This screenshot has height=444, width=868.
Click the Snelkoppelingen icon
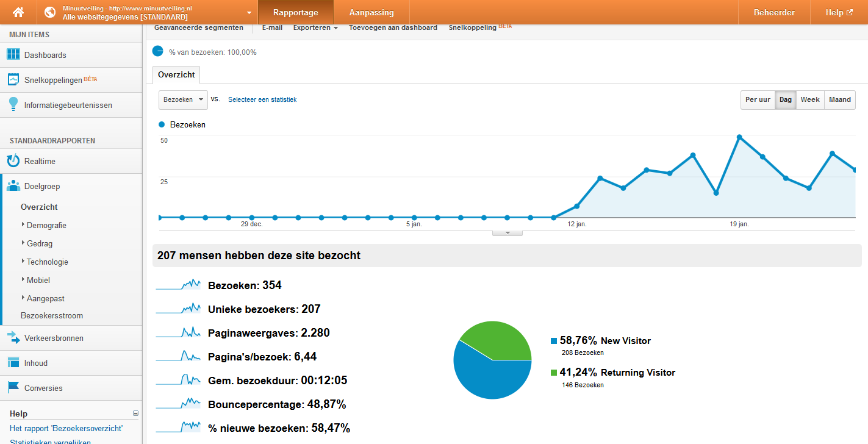[x=13, y=80]
